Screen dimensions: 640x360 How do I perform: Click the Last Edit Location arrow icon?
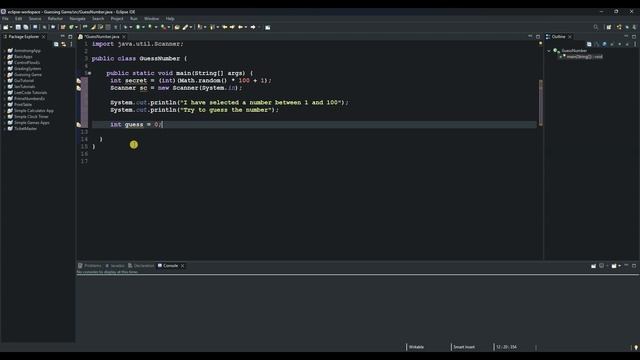[224, 27]
